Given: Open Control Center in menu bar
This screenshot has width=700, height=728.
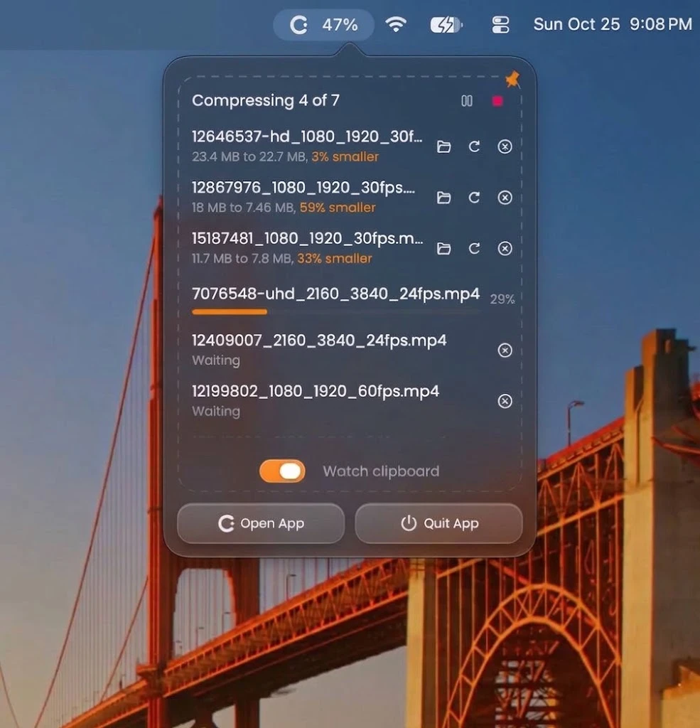Looking at the screenshot, I should coord(500,25).
